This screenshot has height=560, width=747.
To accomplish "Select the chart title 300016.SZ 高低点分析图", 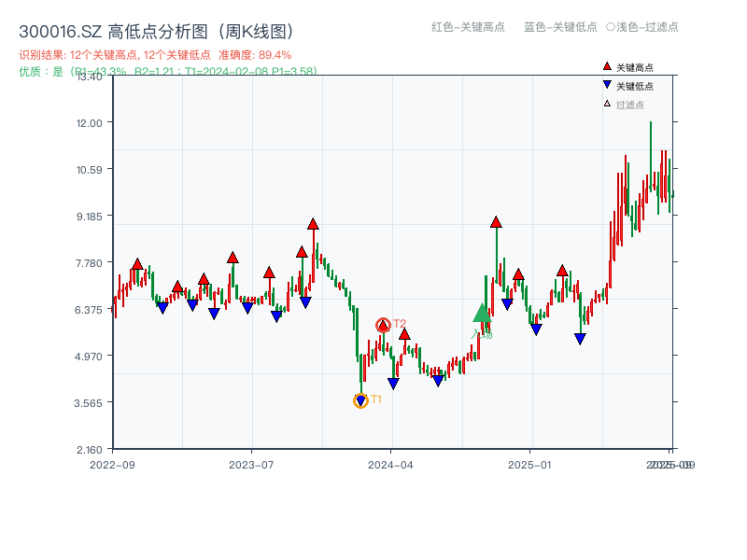I will point(112,29).
